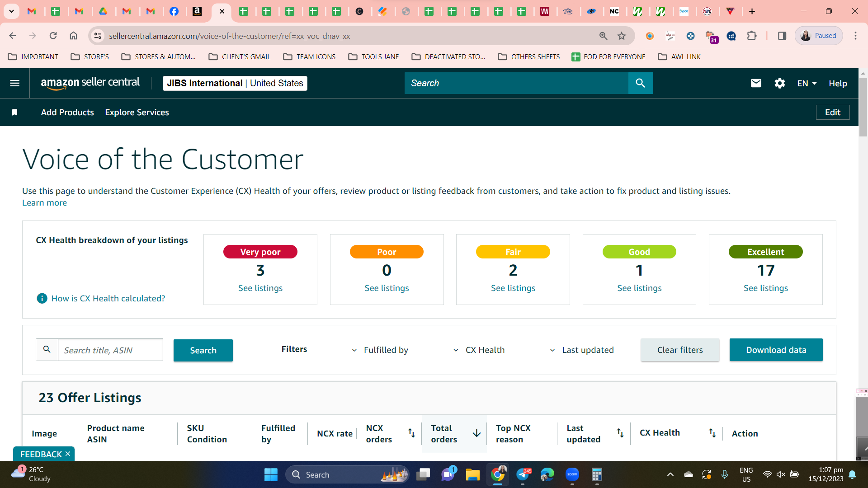See listings under Fair
868x488 pixels.
pyautogui.click(x=513, y=288)
